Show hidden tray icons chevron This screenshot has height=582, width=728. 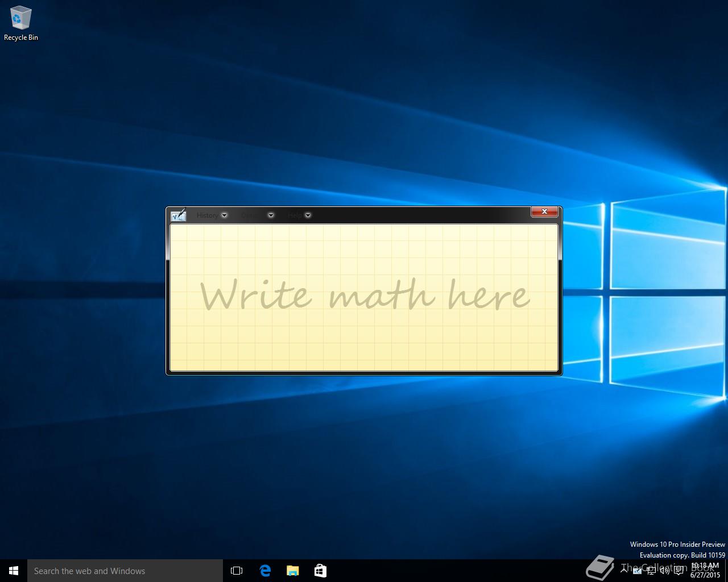[624, 570]
